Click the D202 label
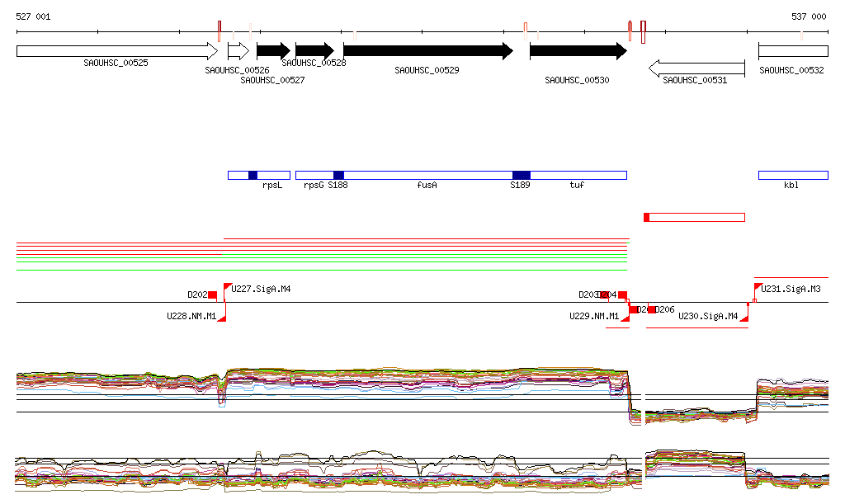 pos(197,295)
